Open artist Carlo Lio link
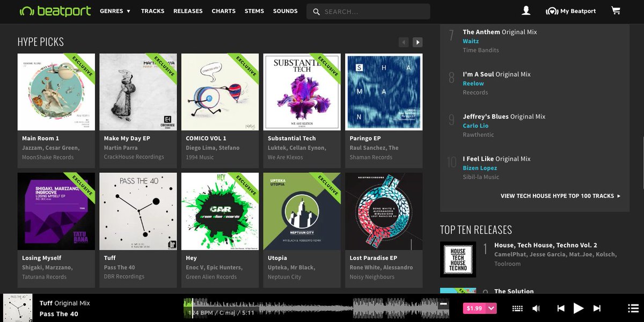This screenshot has height=322, width=644. [x=475, y=126]
